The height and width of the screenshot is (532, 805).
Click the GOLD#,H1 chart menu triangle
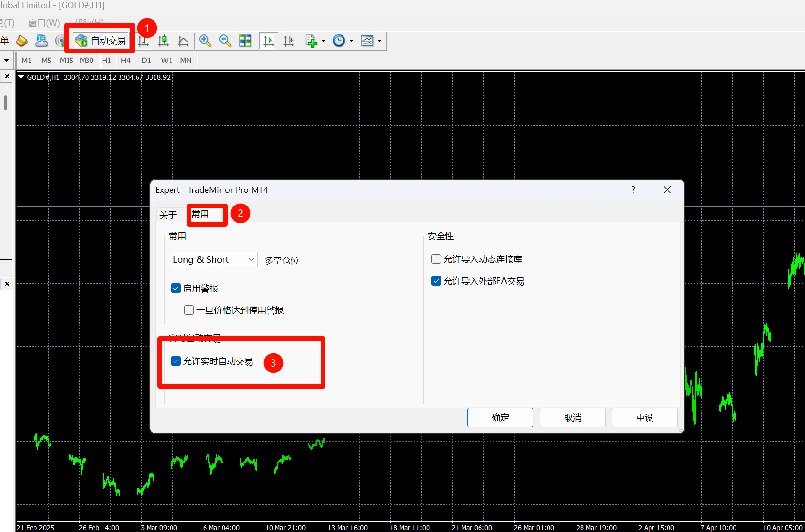click(21, 77)
